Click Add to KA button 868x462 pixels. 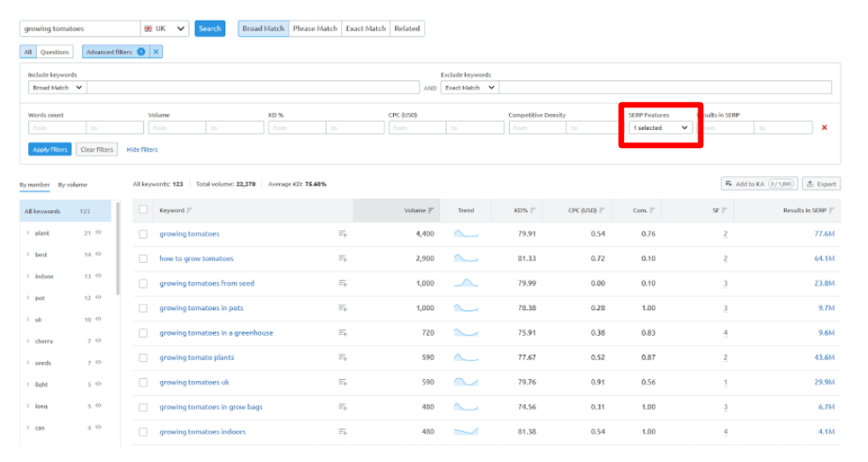point(760,184)
